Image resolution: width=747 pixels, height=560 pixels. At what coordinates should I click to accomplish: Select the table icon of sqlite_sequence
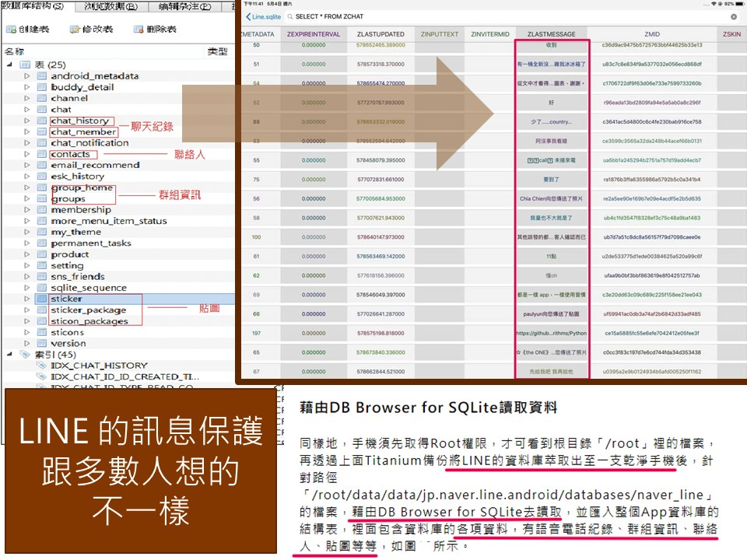pyautogui.click(x=42, y=288)
